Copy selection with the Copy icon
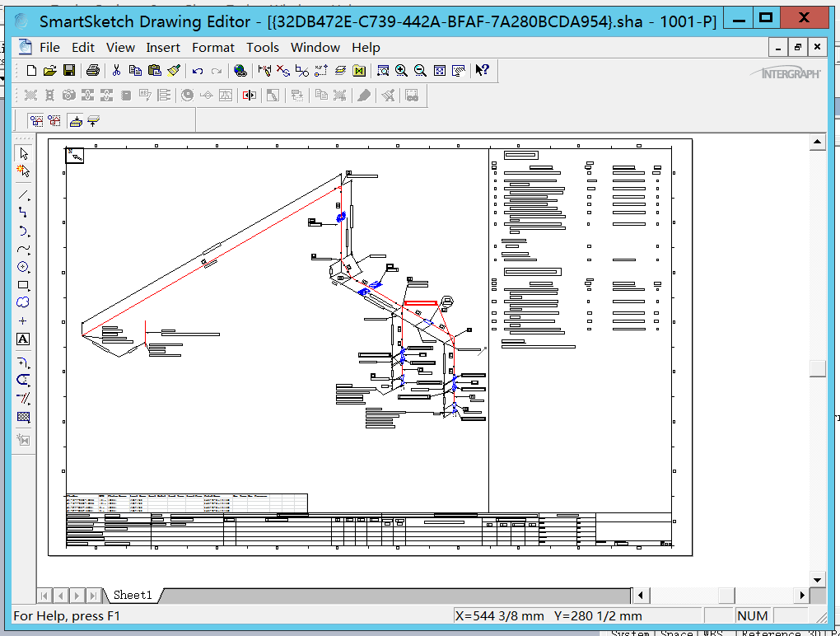 pyautogui.click(x=135, y=70)
